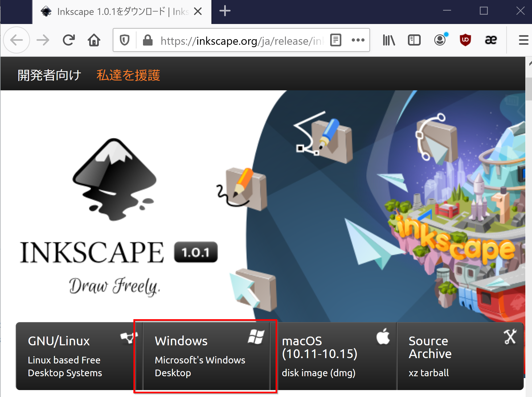Click the address bar URL field
This screenshot has height=397, width=532.
(242, 40)
